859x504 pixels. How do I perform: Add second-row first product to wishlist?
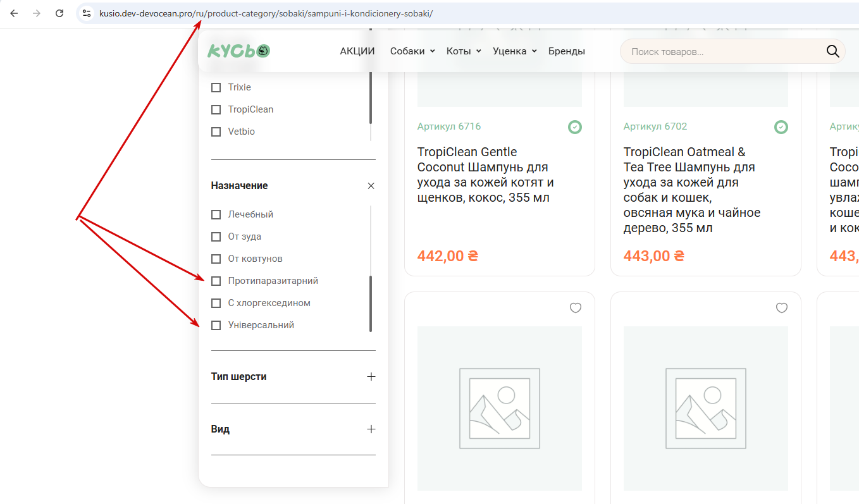pyautogui.click(x=575, y=308)
